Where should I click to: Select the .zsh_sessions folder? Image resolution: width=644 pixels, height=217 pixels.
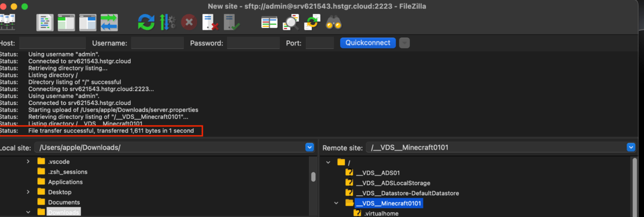(x=67, y=172)
